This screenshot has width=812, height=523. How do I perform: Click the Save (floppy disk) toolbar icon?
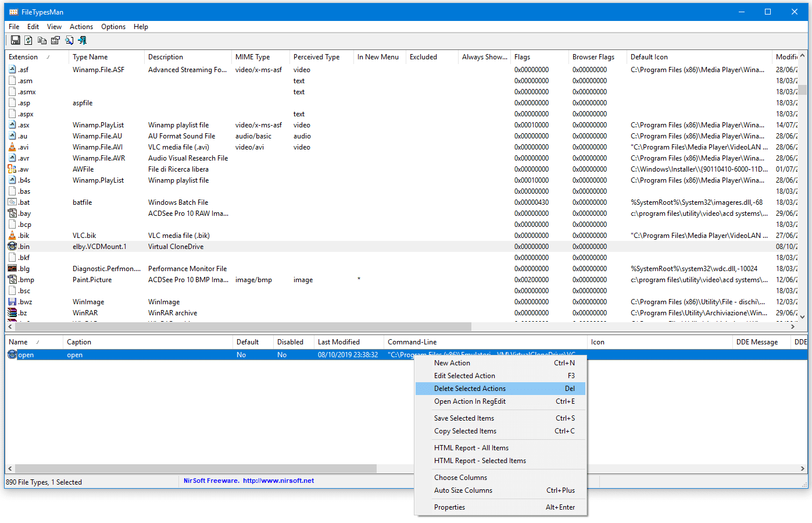click(16, 40)
